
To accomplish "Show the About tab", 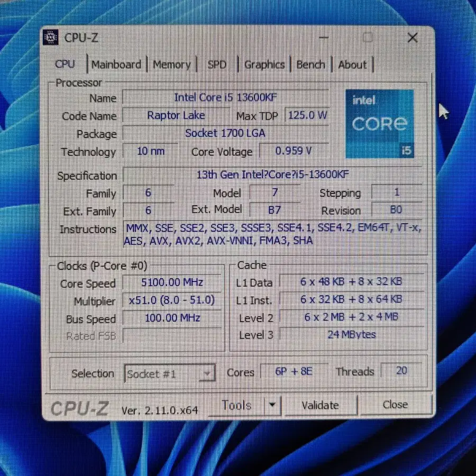I will tap(352, 65).
